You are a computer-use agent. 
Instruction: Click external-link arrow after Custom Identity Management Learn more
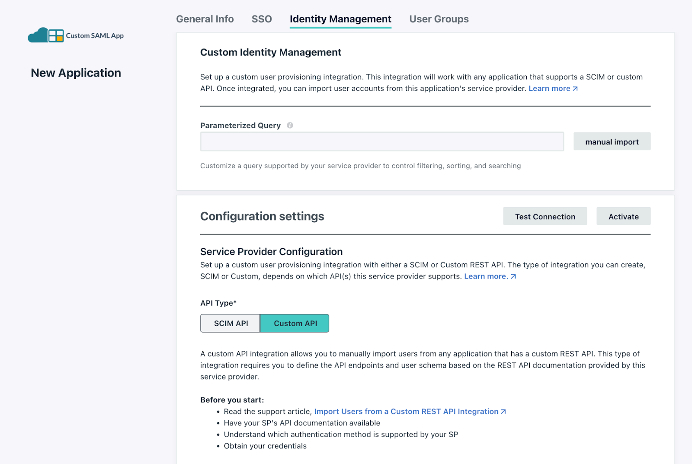[x=575, y=89]
